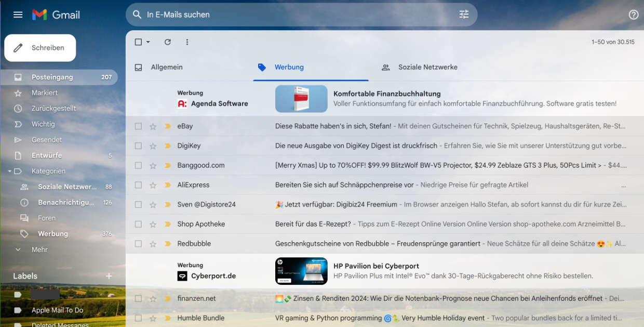Screen dimensions: 644x327
Task: Click the 1–50 von 30.515 counter
Action: click(x=613, y=42)
